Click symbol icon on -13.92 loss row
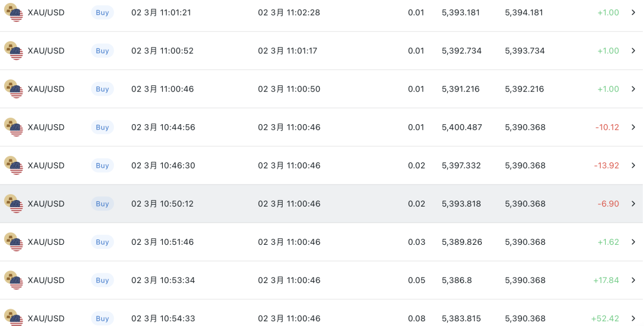The image size is (644, 326). [13, 165]
